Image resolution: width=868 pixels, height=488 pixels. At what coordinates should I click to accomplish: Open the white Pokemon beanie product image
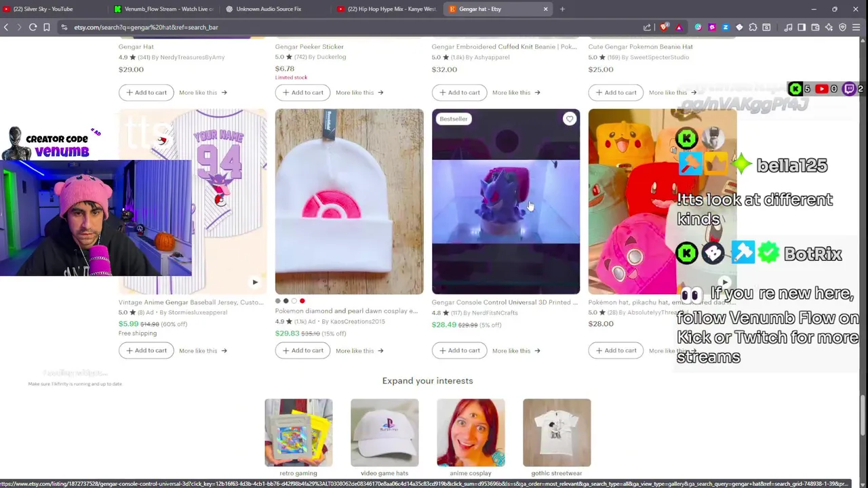point(349,201)
